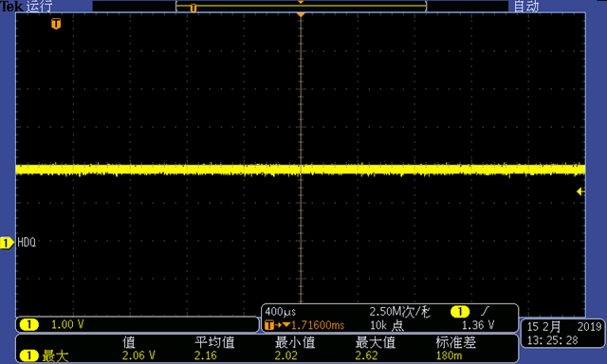Click the date and time display box
The width and height of the screenshot is (607, 364).
click(x=562, y=334)
